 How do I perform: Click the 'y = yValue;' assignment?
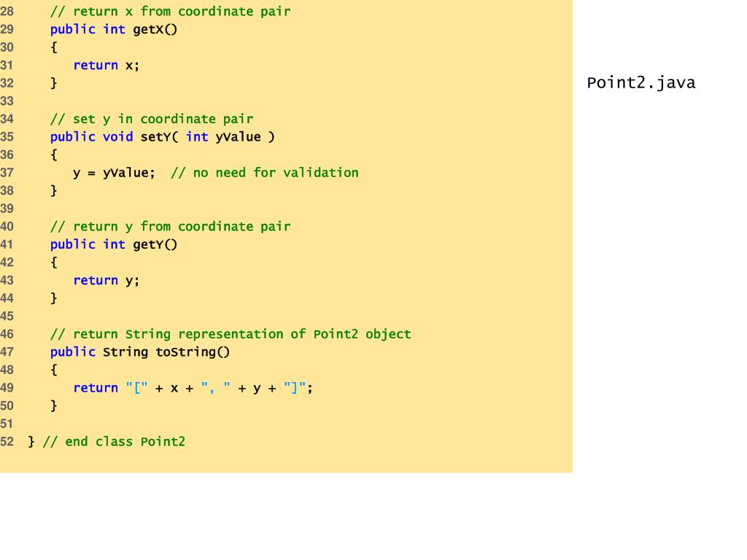pos(114,173)
